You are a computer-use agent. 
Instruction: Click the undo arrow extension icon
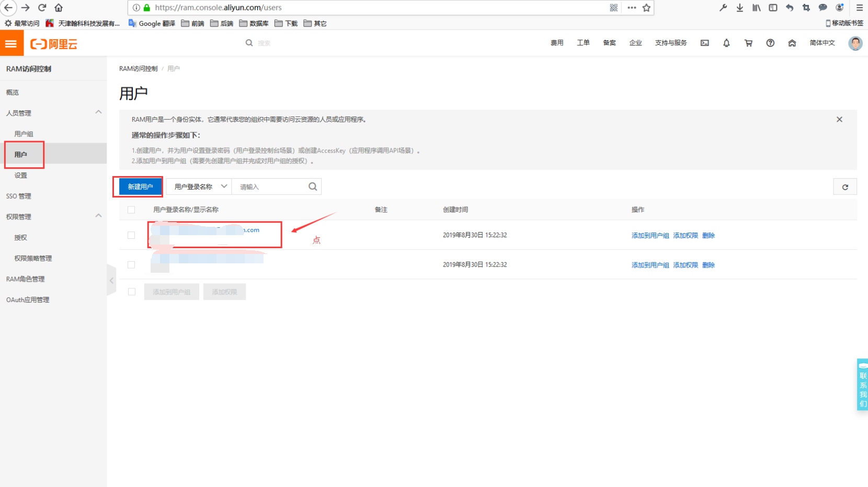pyautogui.click(x=790, y=7)
